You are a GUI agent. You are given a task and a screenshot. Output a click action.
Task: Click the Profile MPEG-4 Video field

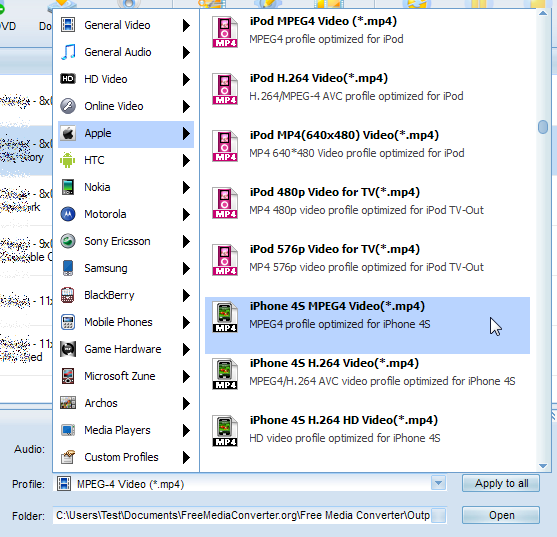coord(249,483)
